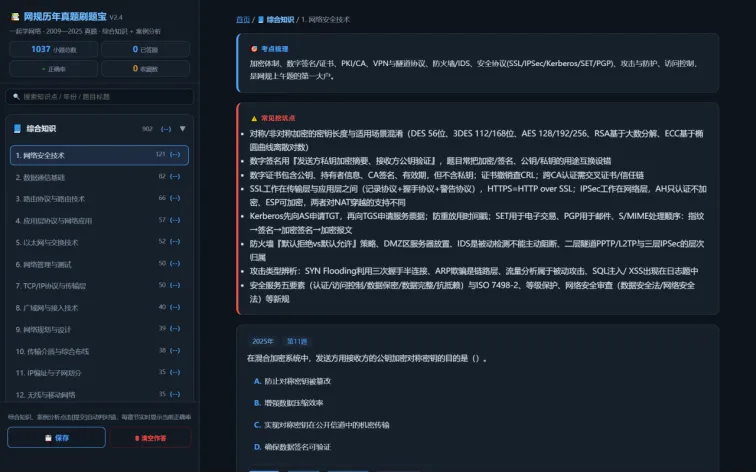Click the 保存 save button
This screenshot has width=756, height=473.
[x=56, y=437]
